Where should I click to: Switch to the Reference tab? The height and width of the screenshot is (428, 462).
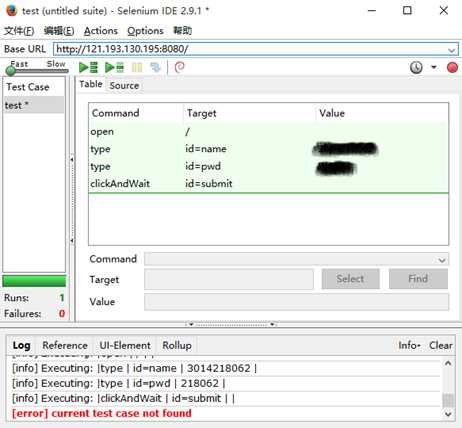65,345
